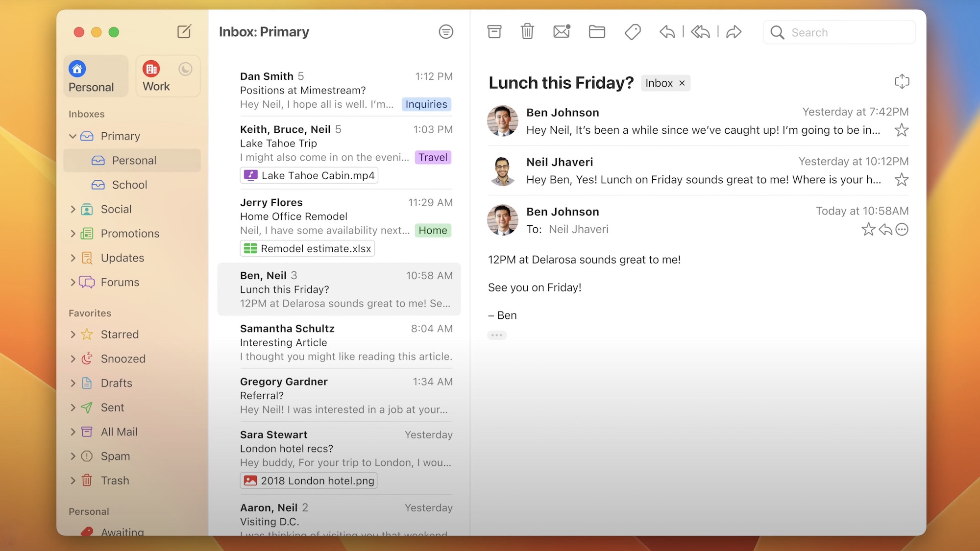Viewport: 980px width, 551px height.
Task: Expand Neil Jhaveri's collapsed reply
Action: pyautogui.click(x=698, y=171)
